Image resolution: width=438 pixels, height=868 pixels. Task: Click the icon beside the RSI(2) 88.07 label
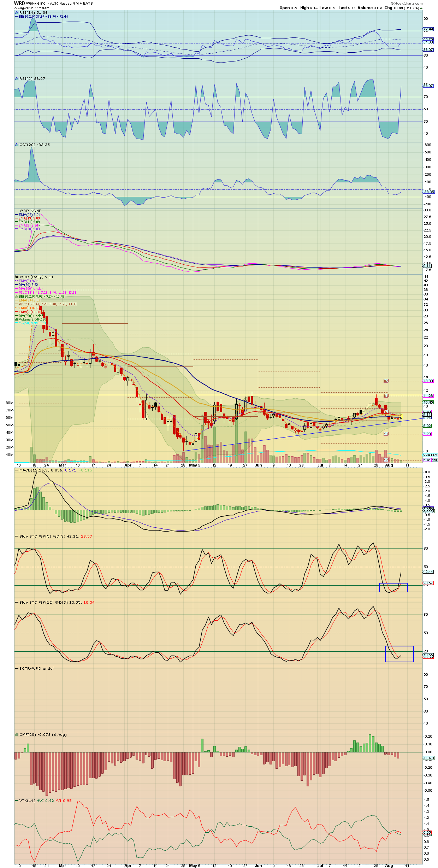point(17,78)
